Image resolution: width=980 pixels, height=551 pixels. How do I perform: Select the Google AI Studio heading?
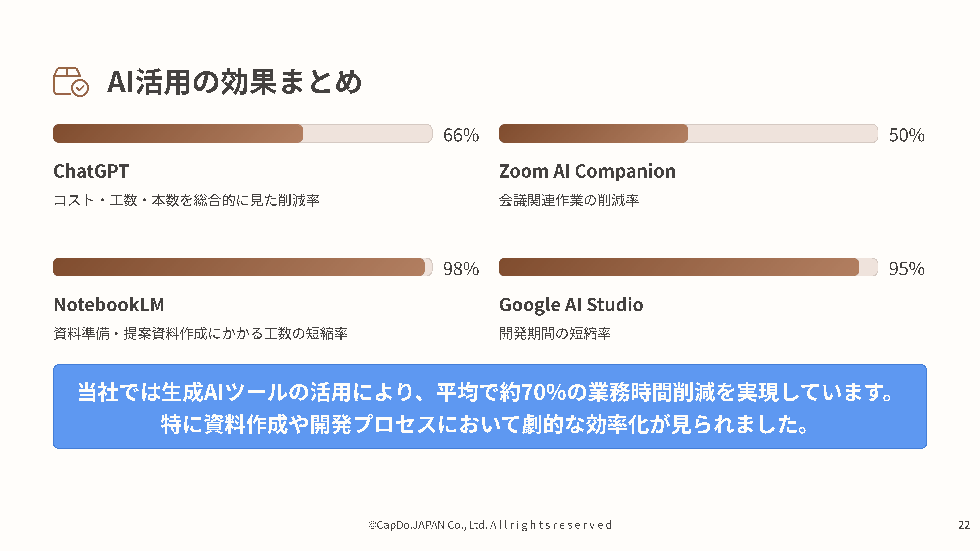(571, 305)
